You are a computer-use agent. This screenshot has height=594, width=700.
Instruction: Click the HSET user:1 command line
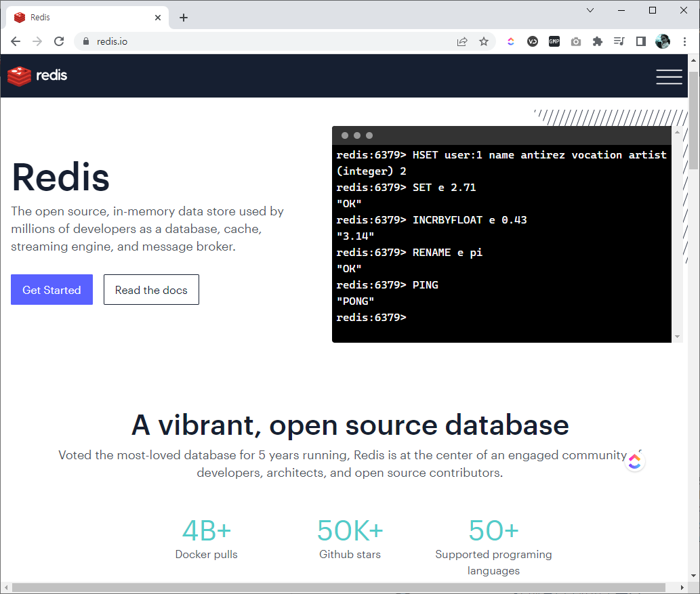(x=501, y=155)
